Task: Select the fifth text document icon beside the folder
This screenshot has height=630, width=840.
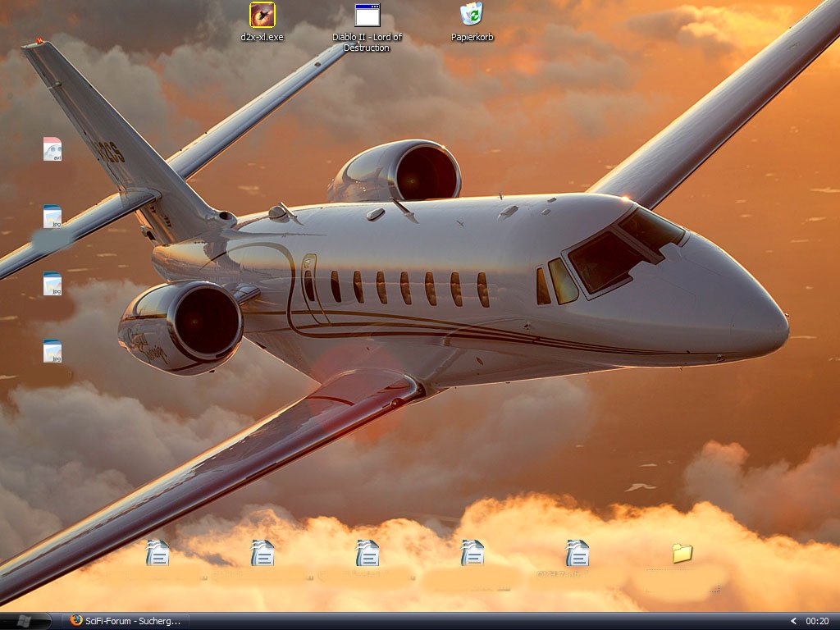Action: click(x=577, y=553)
